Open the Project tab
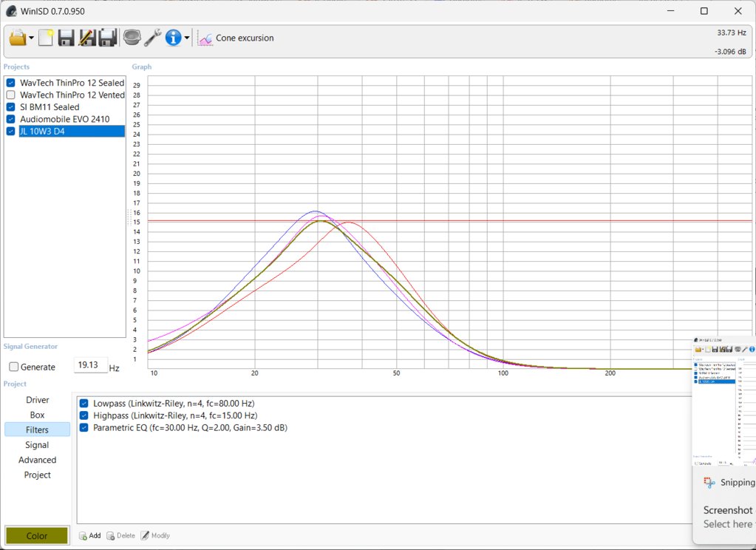Viewport: 756px width, 550px height. [x=38, y=475]
